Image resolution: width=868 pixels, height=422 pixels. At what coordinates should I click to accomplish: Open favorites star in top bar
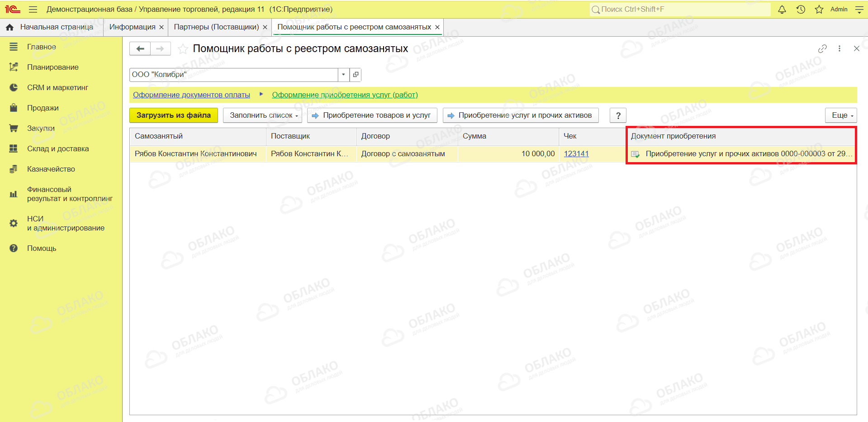point(819,9)
